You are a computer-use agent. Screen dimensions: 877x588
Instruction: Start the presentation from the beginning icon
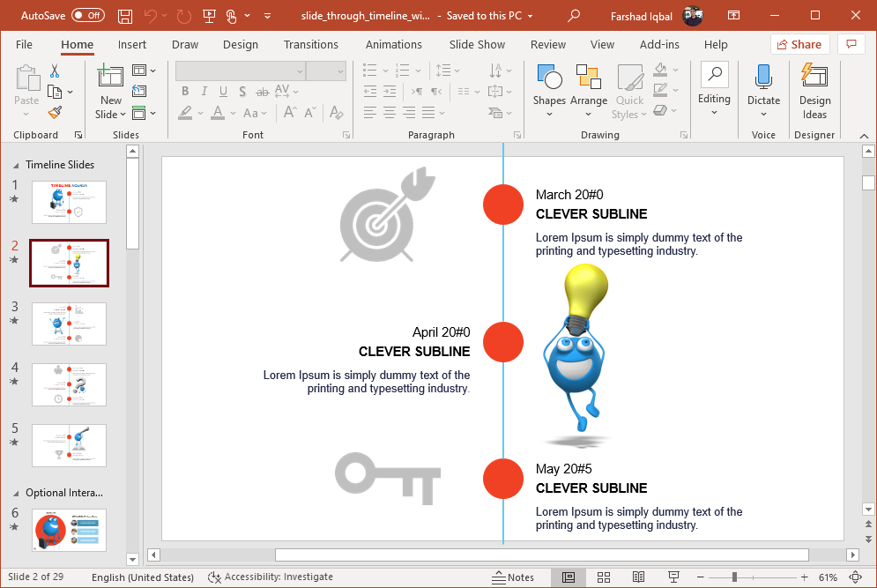click(x=209, y=16)
